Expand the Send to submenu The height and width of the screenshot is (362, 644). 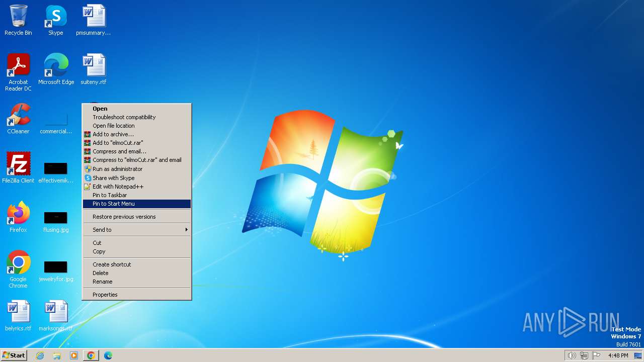tap(137, 230)
